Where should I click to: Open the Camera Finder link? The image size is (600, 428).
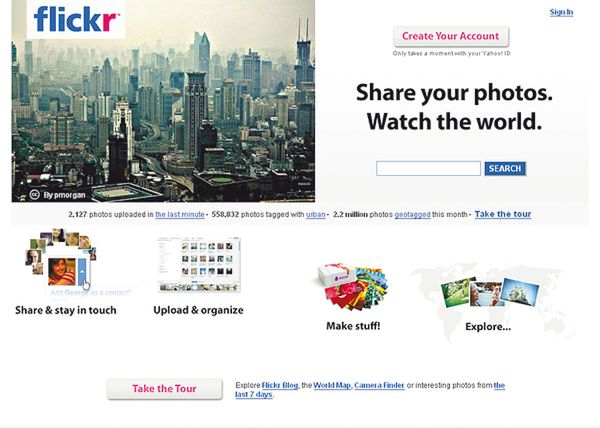[379, 386]
